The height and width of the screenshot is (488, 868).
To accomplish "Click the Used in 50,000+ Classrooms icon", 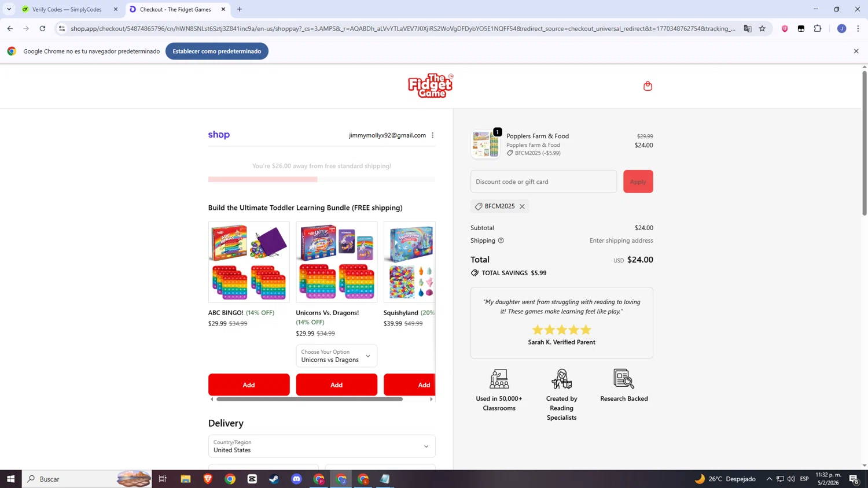I will point(499,379).
